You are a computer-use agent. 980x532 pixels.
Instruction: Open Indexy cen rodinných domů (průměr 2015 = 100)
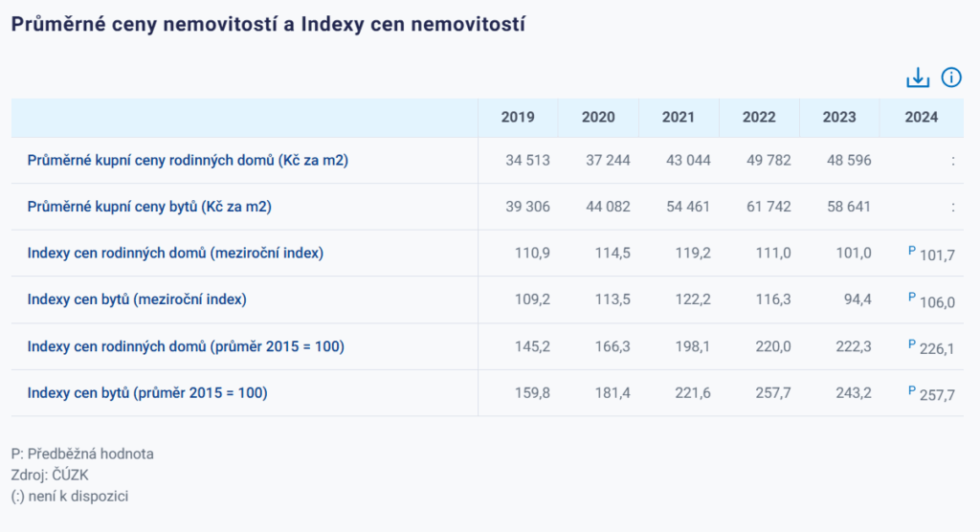(x=186, y=346)
